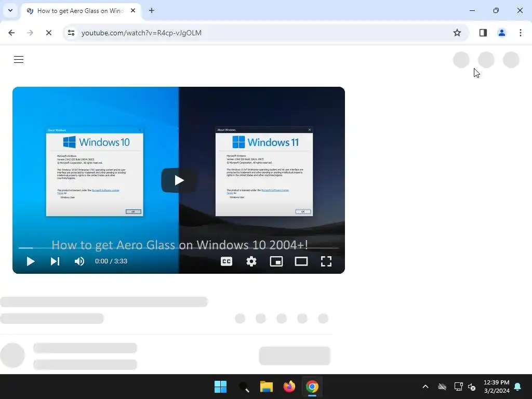Viewport: 532px width, 399px height.
Task: Launch Firefox from the taskbar
Action: pos(289,387)
